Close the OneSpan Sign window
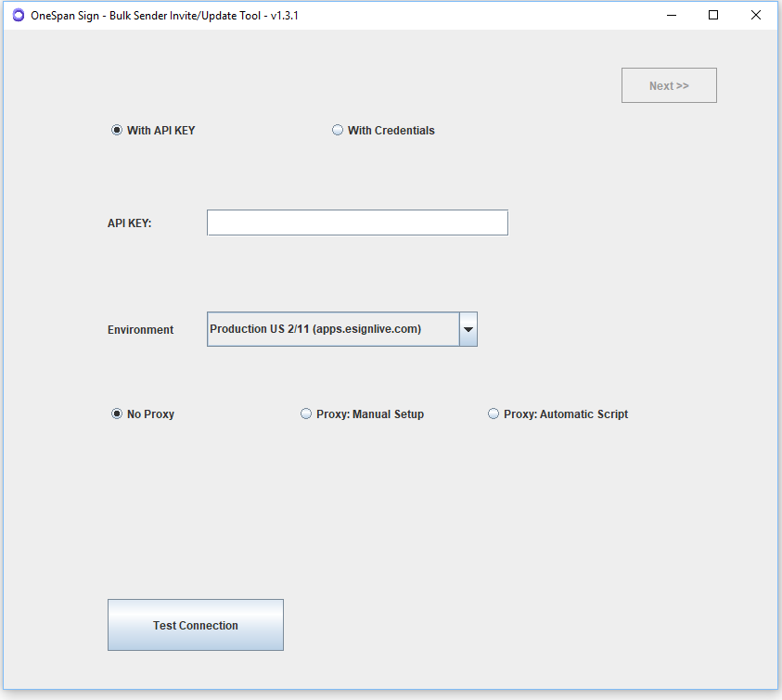The width and height of the screenshot is (782, 700). tap(756, 16)
